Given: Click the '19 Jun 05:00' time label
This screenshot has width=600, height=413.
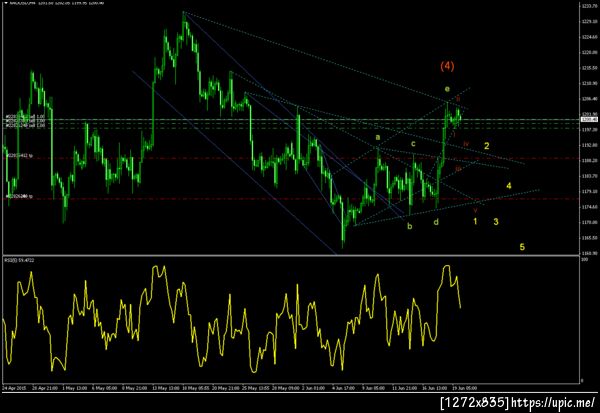Looking at the screenshot, I should (x=465, y=388).
